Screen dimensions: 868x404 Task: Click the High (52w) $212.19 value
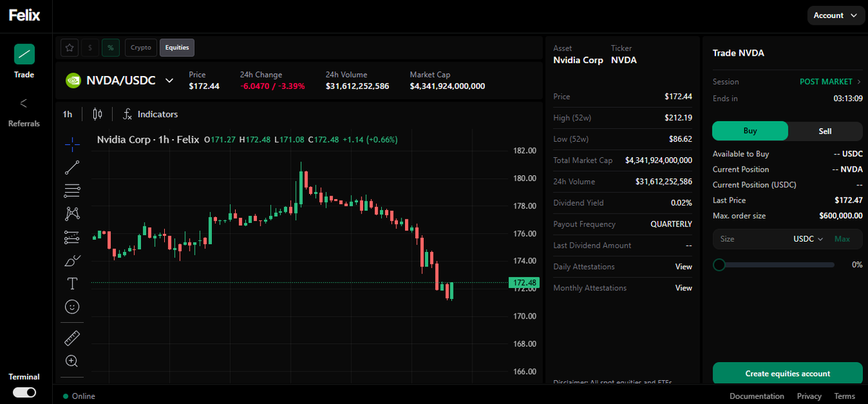click(678, 117)
